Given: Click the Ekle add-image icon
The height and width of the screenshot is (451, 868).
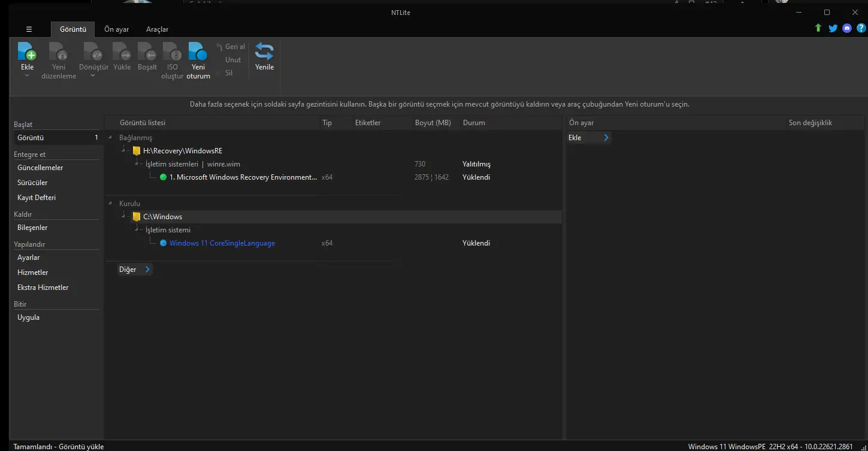Looking at the screenshot, I should click(27, 51).
